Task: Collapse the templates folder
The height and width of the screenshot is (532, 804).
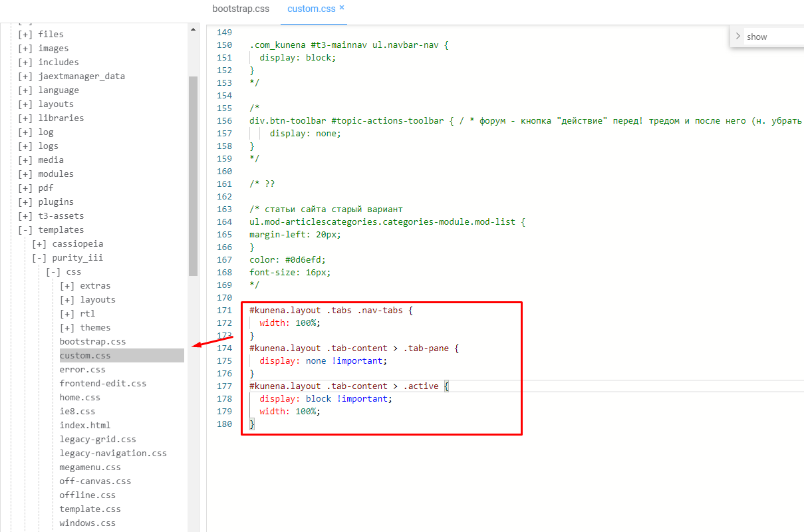Action: (25, 230)
